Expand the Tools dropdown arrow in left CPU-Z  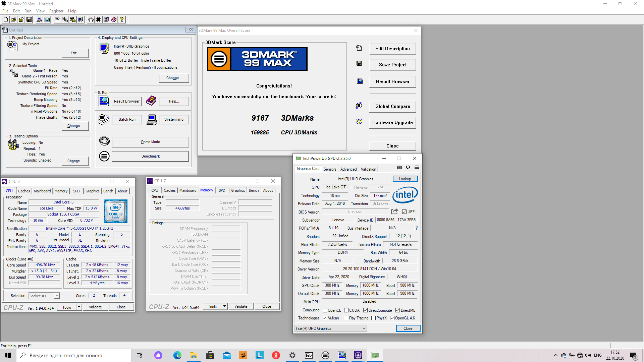pos(79,307)
